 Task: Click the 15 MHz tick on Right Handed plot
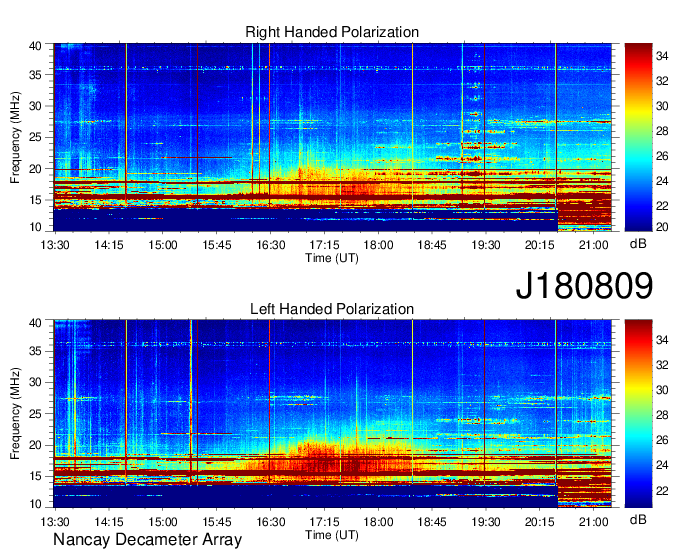click(x=35, y=200)
